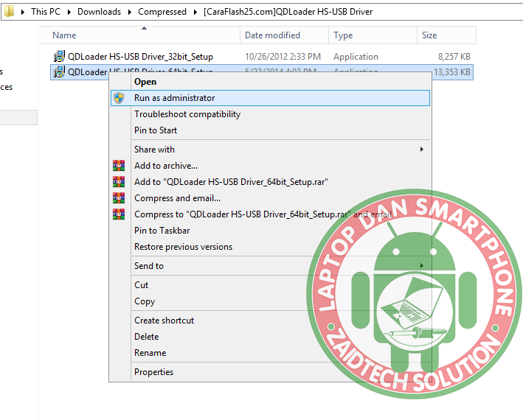
Task: Sort files by the Type column header
Action: click(373, 35)
